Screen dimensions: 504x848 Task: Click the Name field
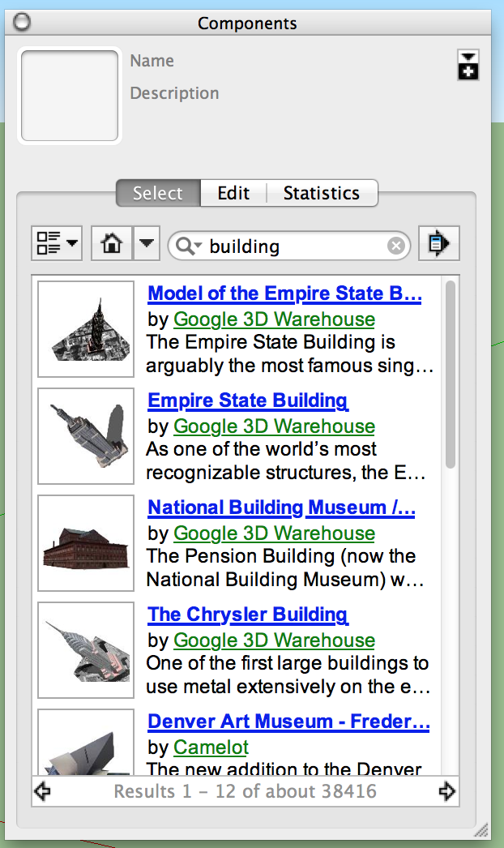click(152, 61)
